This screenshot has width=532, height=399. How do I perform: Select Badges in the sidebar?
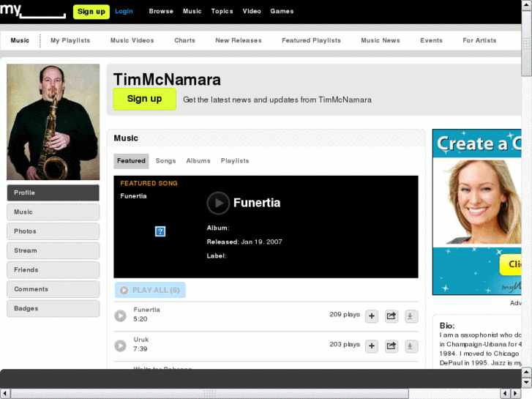tap(53, 308)
